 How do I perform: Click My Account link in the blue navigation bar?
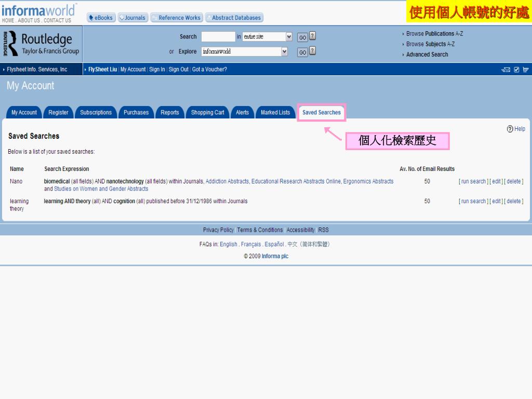[x=133, y=69]
